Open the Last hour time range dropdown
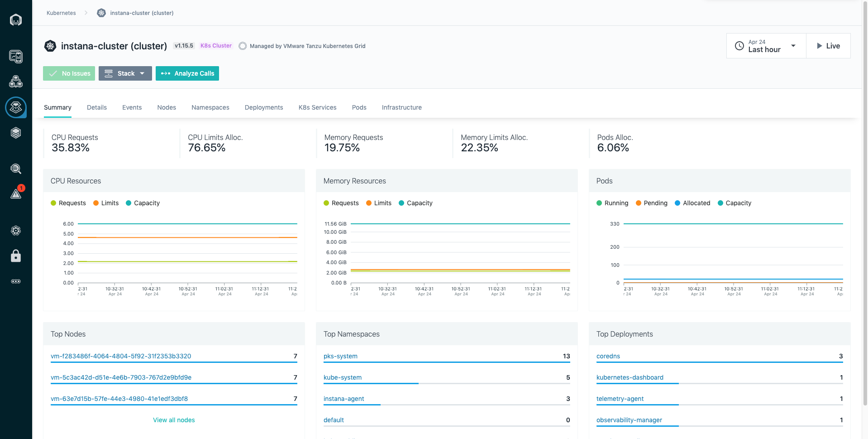Image resolution: width=868 pixels, height=439 pixels. (x=766, y=46)
